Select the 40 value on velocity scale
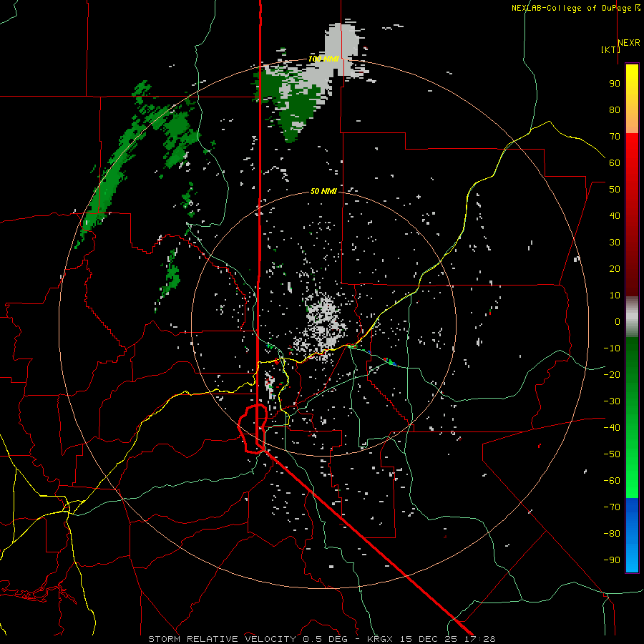The image size is (644, 644). pyautogui.click(x=615, y=215)
